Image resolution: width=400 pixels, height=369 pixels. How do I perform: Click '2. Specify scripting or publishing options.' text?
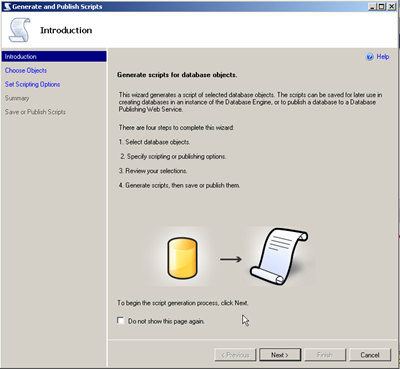click(173, 156)
